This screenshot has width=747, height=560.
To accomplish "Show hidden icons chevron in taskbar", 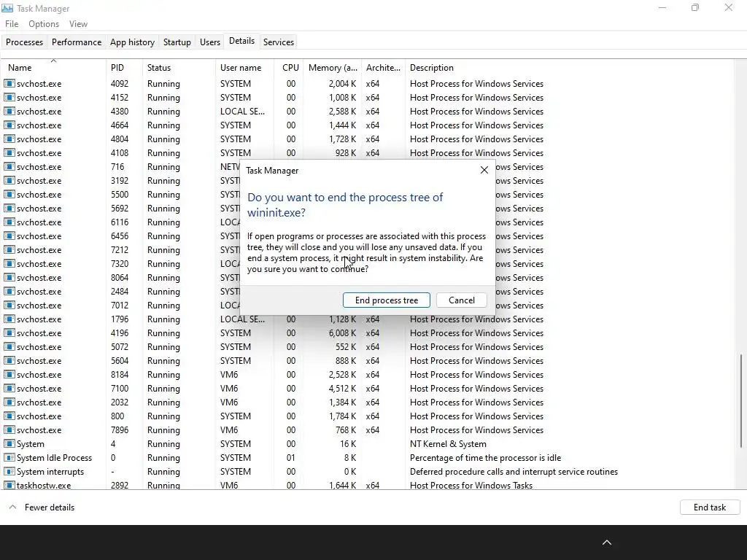I will tap(606, 542).
